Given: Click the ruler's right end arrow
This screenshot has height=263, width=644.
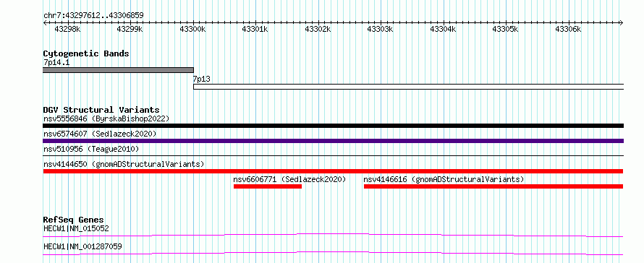Looking at the screenshot, I should [622, 22].
